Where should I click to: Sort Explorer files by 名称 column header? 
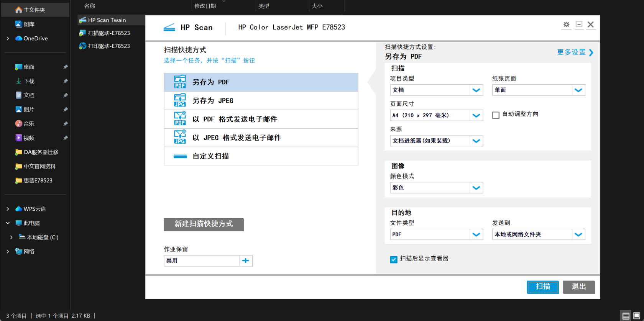pyautogui.click(x=90, y=6)
